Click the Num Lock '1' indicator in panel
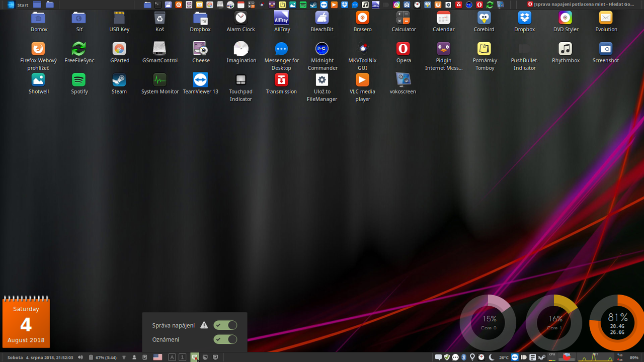 (182, 357)
